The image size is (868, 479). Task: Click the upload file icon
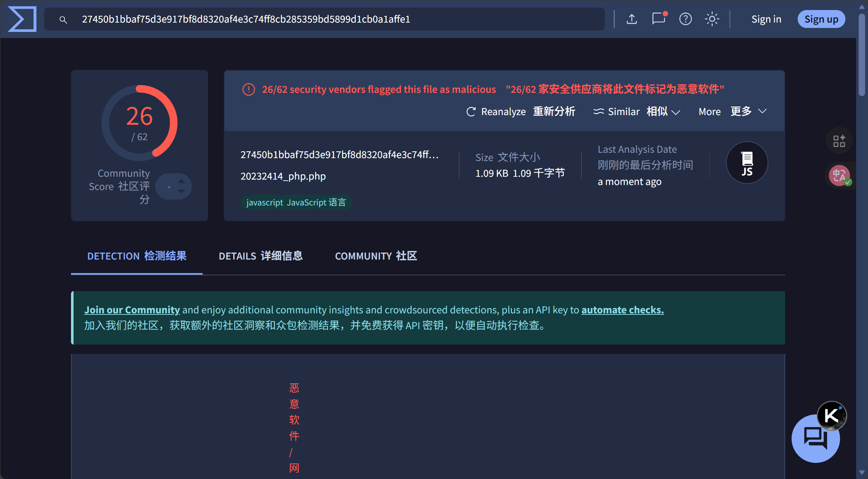(632, 19)
